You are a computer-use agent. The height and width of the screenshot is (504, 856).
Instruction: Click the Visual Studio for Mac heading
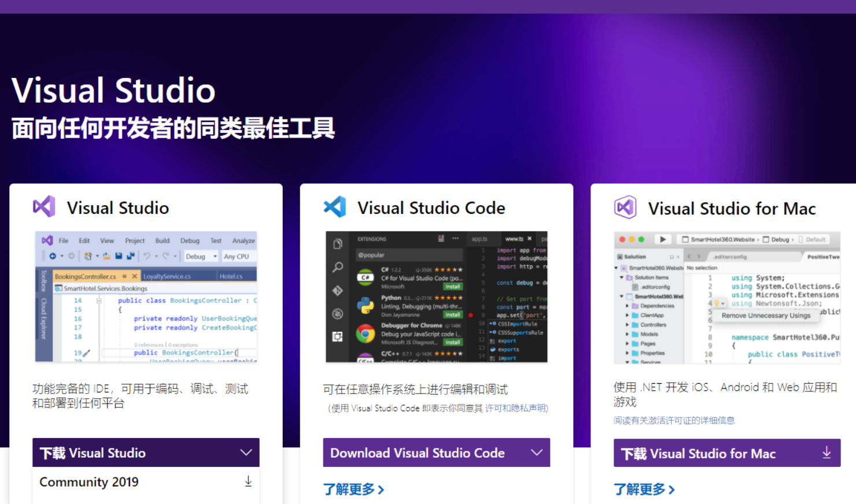(x=732, y=208)
